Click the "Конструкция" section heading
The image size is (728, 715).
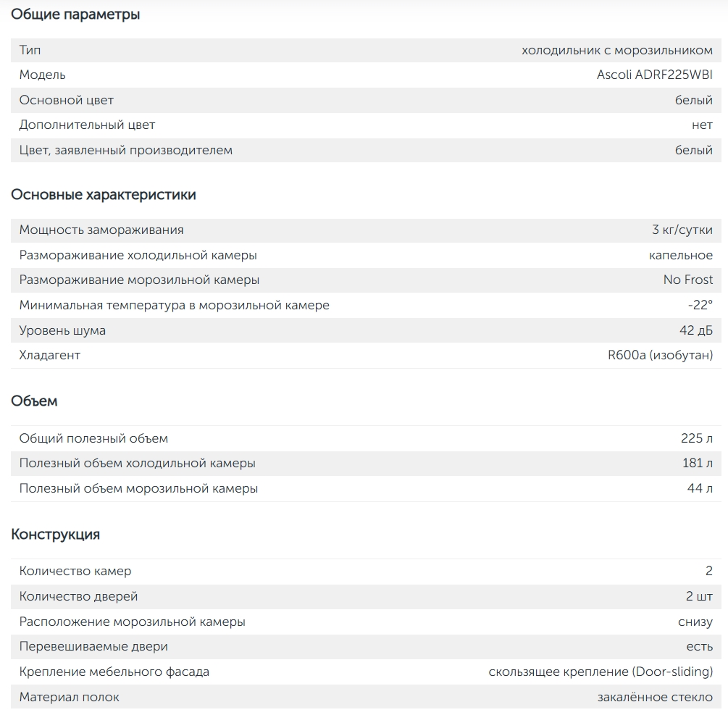point(55,535)
